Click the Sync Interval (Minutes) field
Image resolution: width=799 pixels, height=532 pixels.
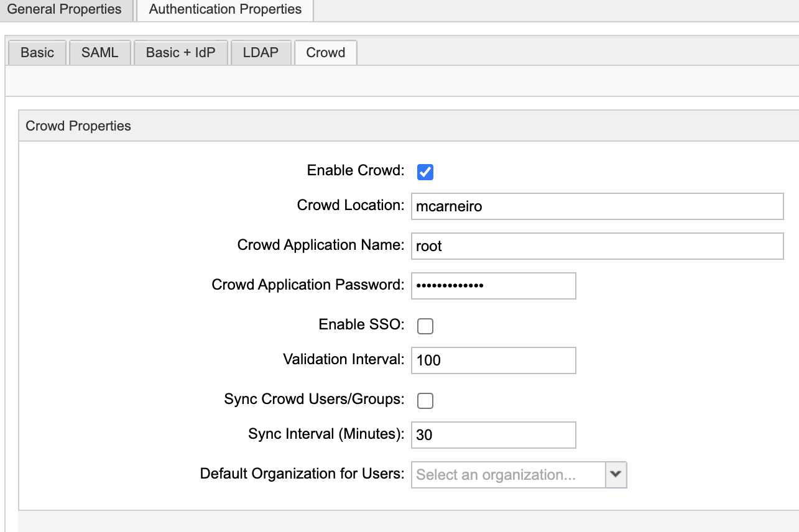click(x=494, y=434)
